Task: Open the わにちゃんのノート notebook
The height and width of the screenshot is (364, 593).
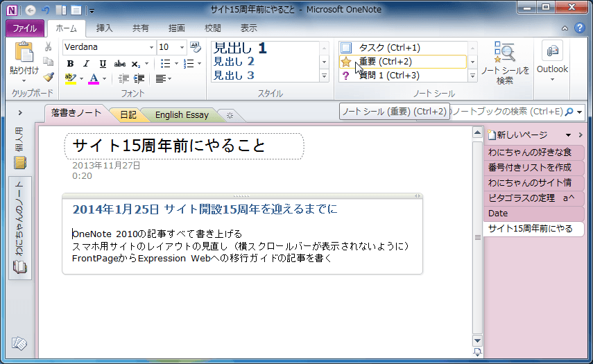Action: click(19, 227)
